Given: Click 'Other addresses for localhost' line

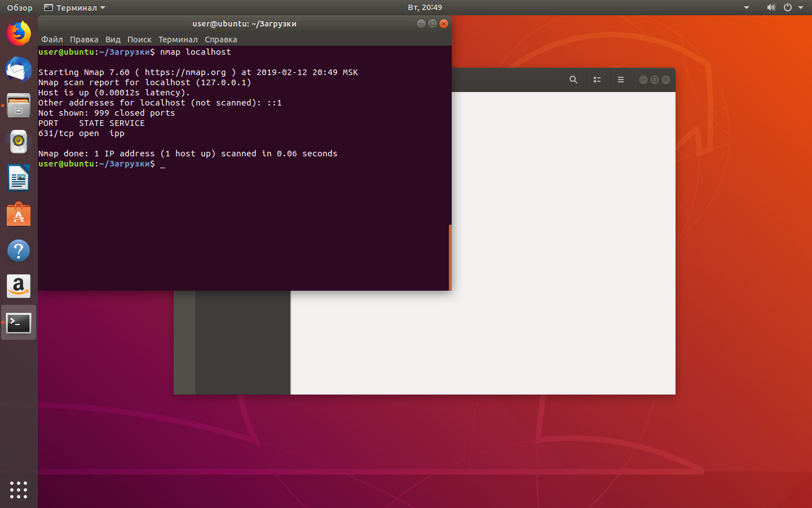Looking at the screenshot, I should coord(160,103).
